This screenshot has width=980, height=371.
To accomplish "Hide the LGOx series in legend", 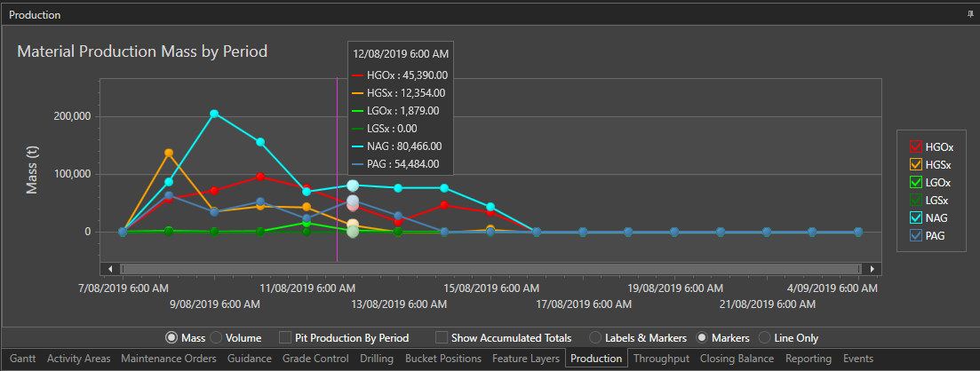I will point(915,182).
